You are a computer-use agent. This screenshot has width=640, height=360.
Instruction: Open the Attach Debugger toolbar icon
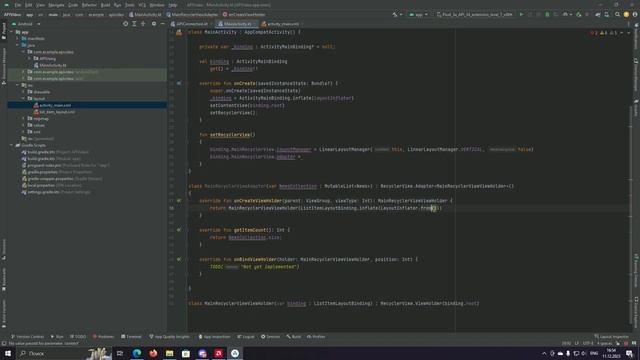coord(578,14)
